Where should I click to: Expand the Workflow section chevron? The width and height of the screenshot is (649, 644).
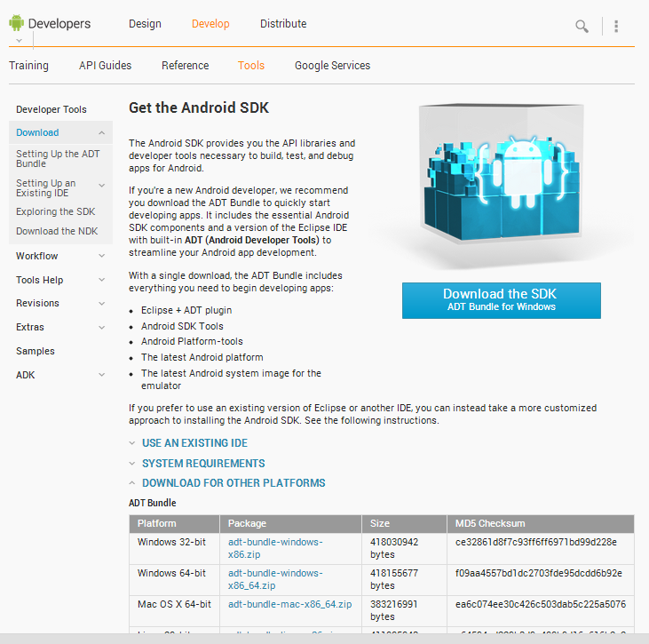tap(102, 256)
